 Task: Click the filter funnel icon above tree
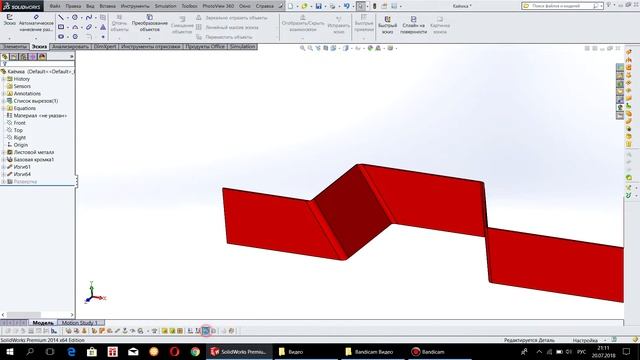coord(4,64)
